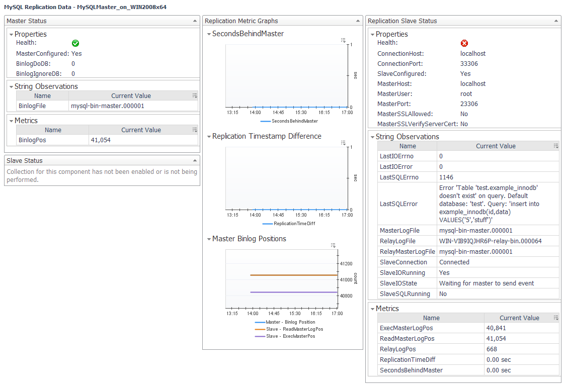Screen dimensions: 565x392
Task: Sort Master Status Metrics by Current Value column
Action: pyautogui.click(x=141, y=130)
